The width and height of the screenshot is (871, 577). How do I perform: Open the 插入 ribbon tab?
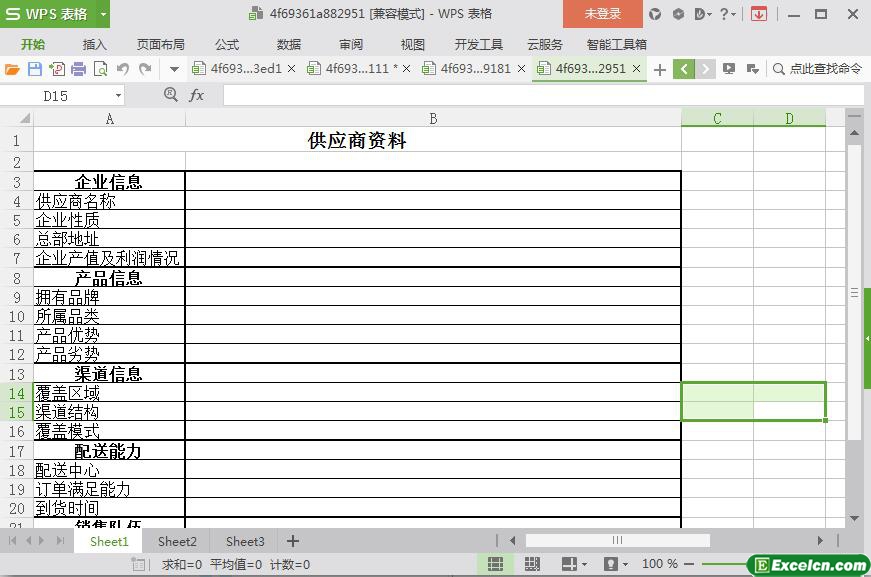(94, 44)
